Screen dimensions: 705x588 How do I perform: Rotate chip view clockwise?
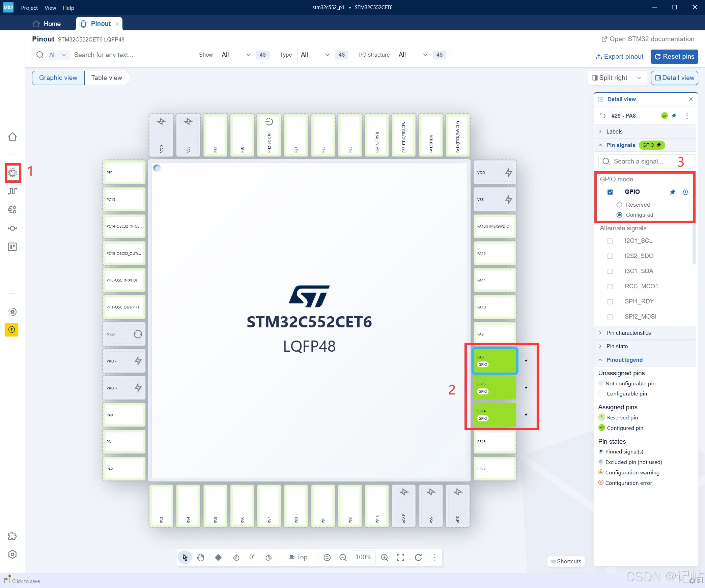point(269,557)
